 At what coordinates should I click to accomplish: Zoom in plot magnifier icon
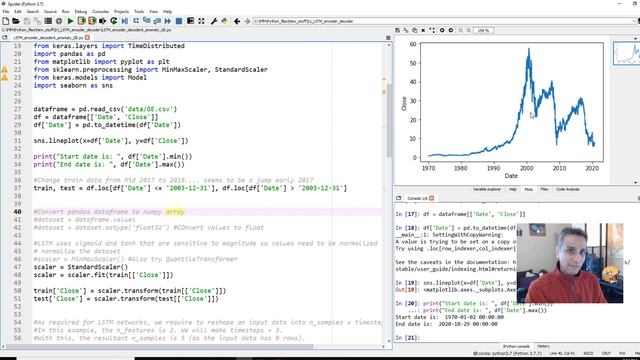pos(469,30)
